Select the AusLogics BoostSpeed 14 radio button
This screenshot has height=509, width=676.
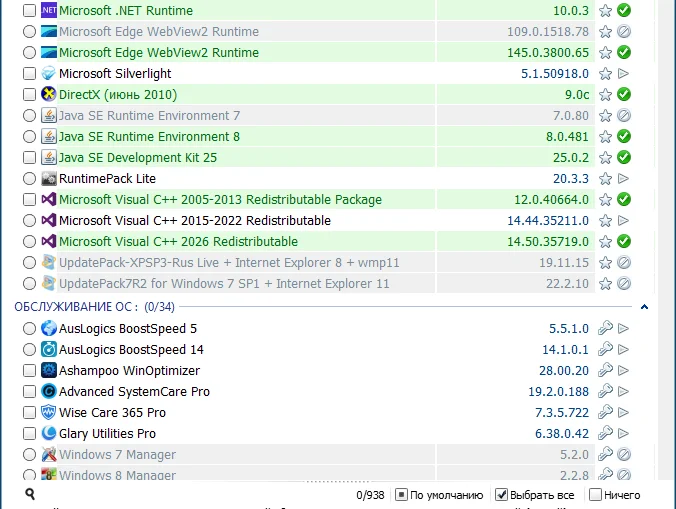[29, 350]
